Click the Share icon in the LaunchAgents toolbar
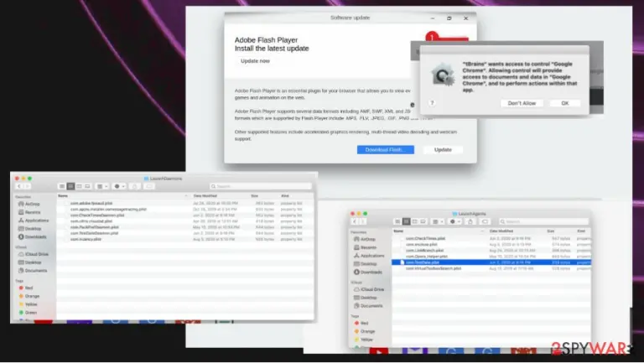The image size is (644, 363). pos(470,222)
